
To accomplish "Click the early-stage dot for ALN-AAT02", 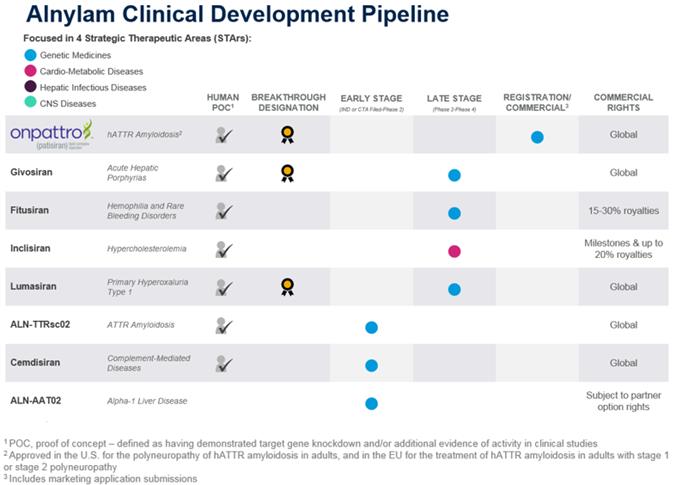I will (371, 404).
